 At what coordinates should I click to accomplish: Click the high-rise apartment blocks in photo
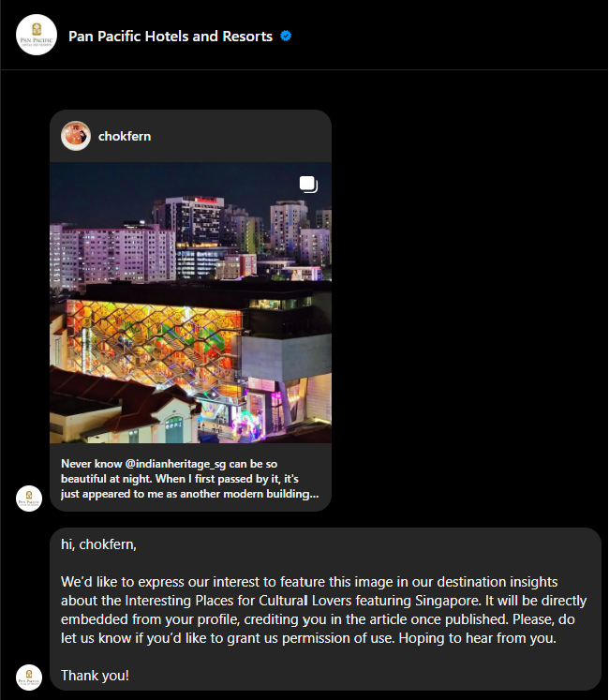111,255
